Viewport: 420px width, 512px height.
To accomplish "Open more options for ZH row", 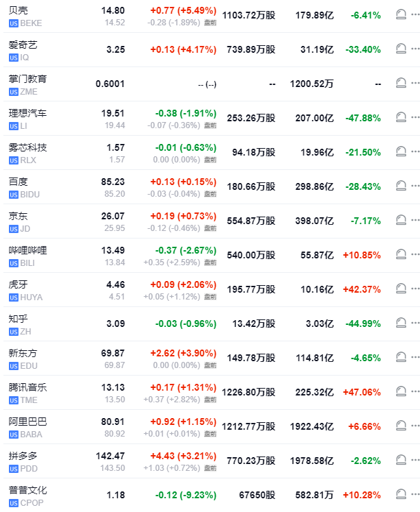I will point(415,323).
